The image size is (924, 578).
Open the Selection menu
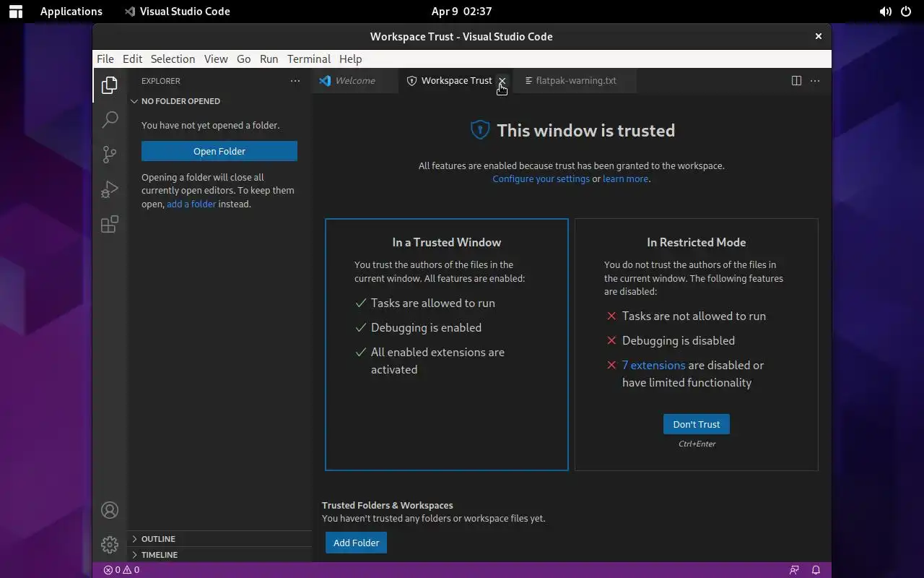(x=173, y=59)
